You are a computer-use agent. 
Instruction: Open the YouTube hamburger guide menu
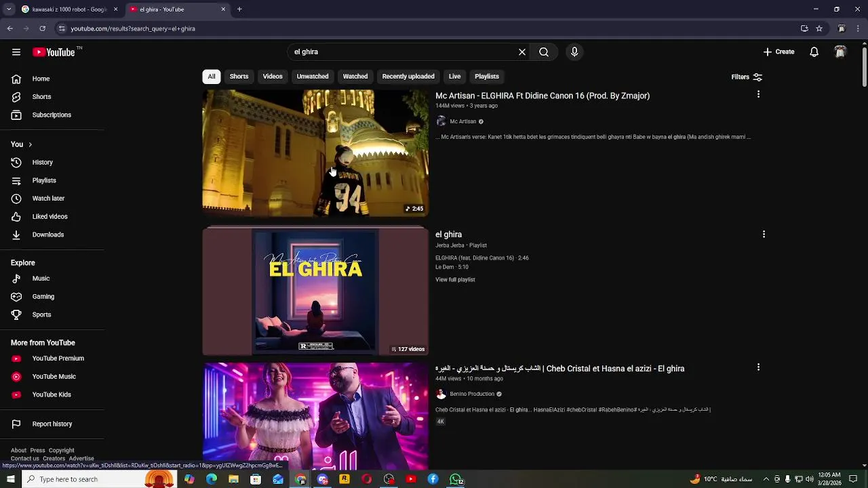coord(16,52)
